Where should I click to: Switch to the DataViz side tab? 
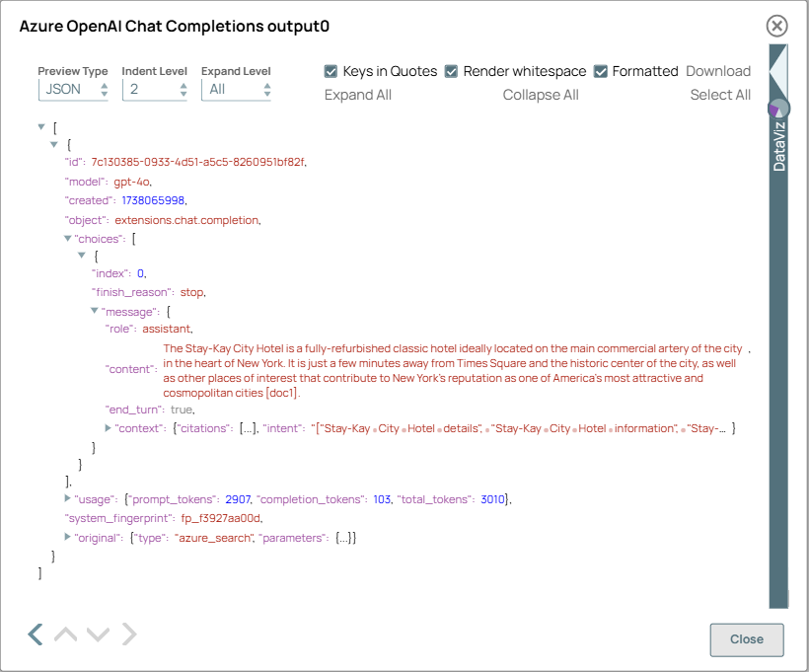pos(777,138)
